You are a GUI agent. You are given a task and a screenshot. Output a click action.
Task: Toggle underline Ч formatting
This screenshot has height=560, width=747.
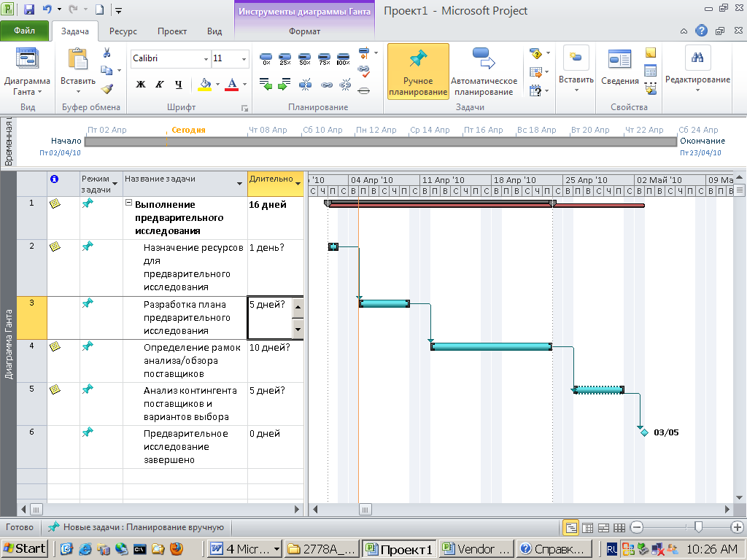click(178, 85)
